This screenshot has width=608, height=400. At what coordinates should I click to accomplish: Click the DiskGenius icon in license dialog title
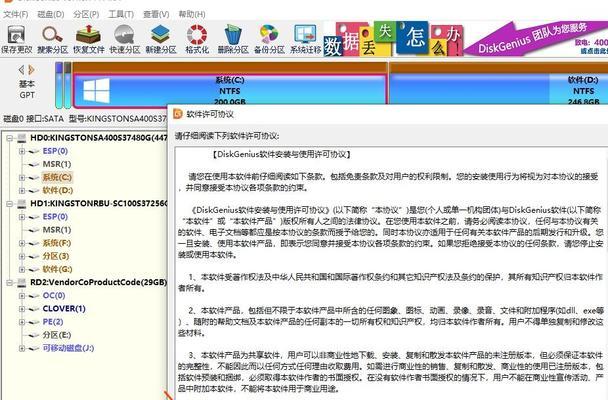(x=178, y=114)
